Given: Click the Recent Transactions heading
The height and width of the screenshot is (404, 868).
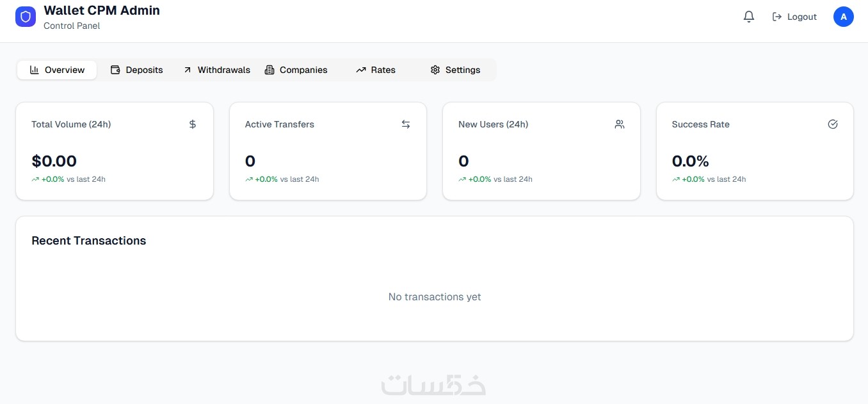Looking at the screenshot, I should (89, 241).
